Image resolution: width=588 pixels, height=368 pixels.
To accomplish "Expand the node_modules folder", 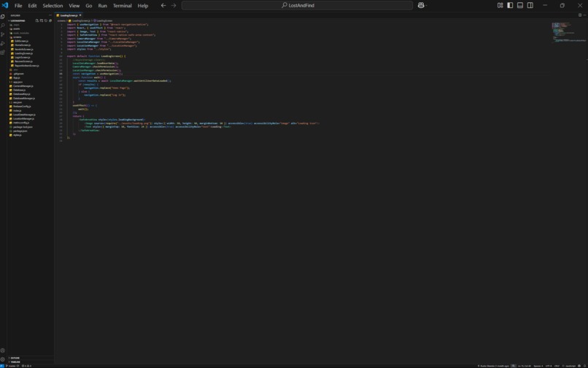I will coord(21,33).
